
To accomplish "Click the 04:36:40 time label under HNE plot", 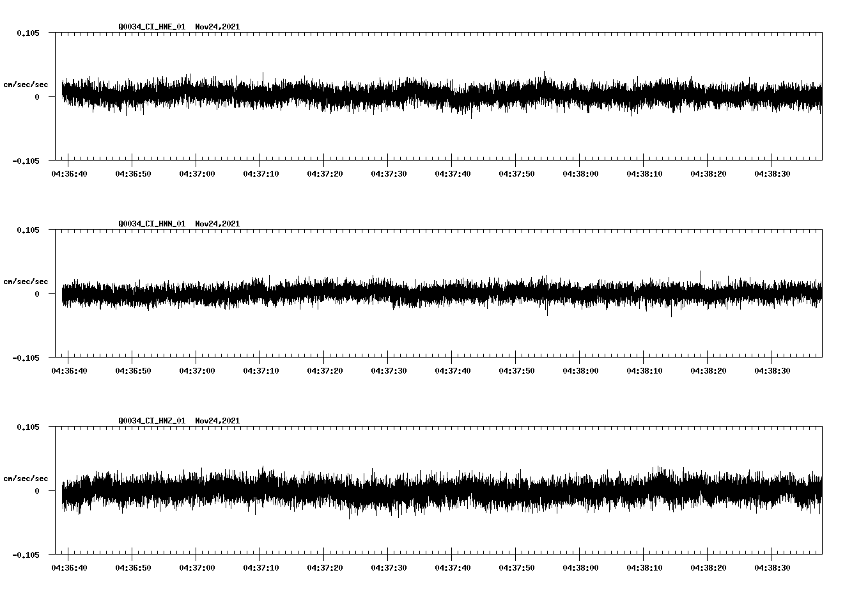I will coord(69,174).
